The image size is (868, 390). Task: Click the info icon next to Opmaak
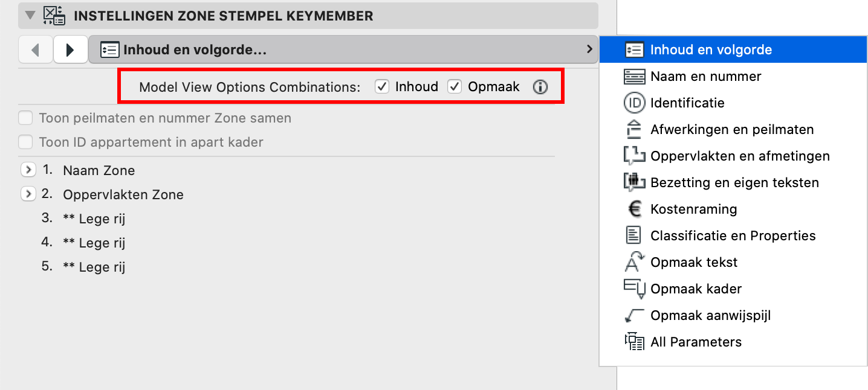point(540,87)
